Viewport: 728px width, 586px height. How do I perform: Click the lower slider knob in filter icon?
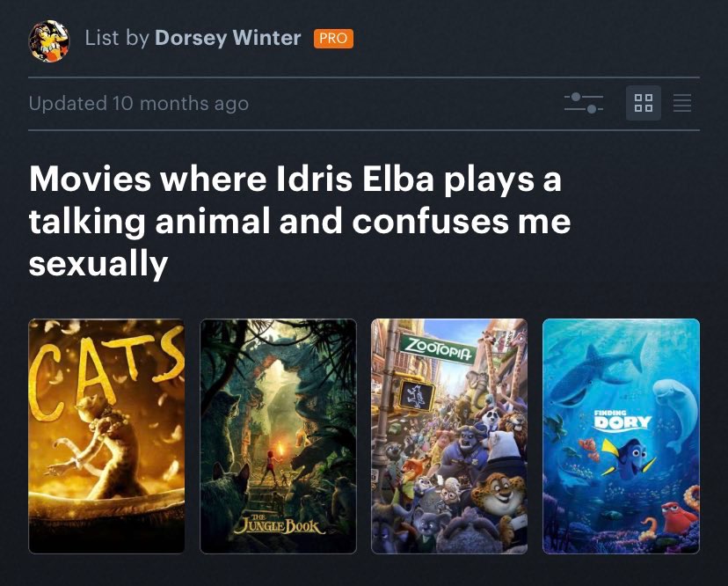click(592, 109)
